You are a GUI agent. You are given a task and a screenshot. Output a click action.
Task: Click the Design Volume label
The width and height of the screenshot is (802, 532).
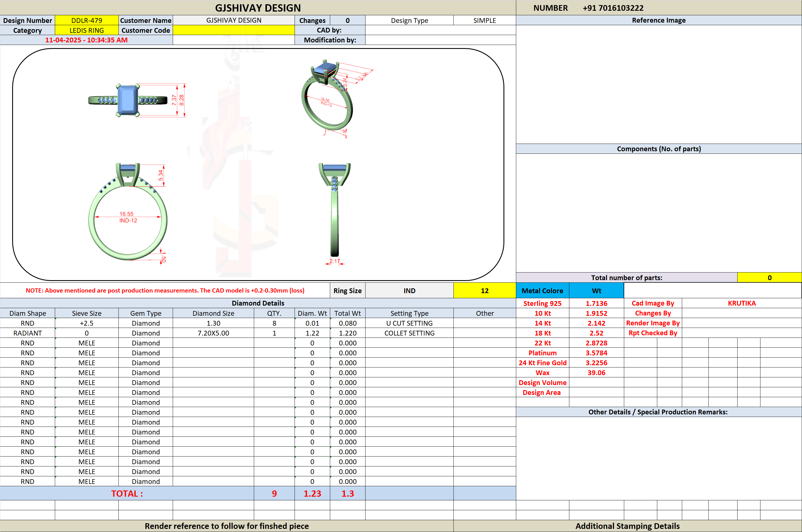(x=542, y=382)
